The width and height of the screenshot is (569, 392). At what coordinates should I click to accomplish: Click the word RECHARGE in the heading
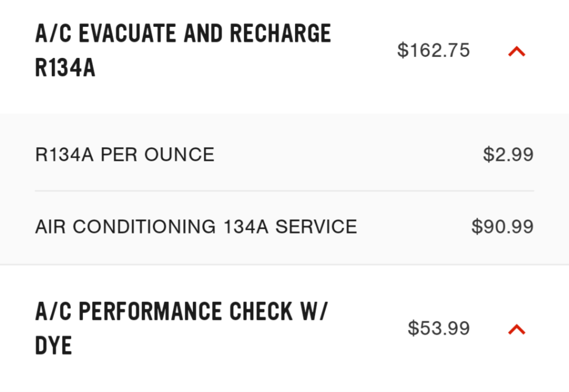(280, 34)
